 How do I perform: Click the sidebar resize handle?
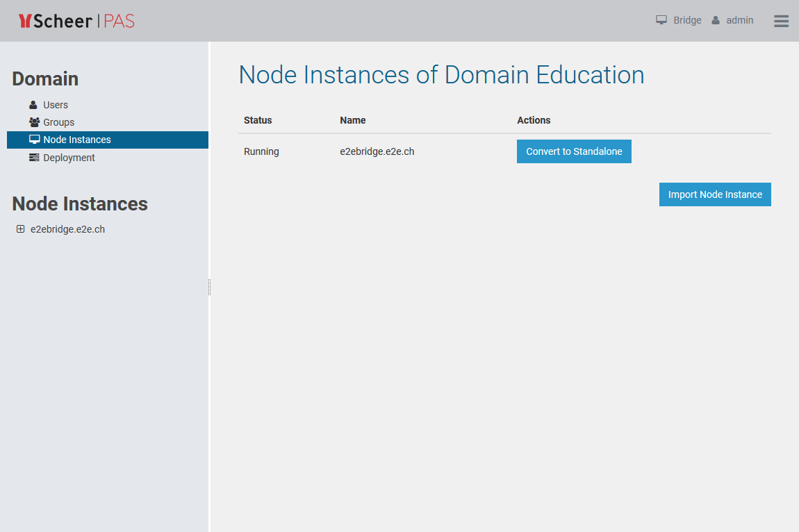pyautogui.click(x=208, y=286)
